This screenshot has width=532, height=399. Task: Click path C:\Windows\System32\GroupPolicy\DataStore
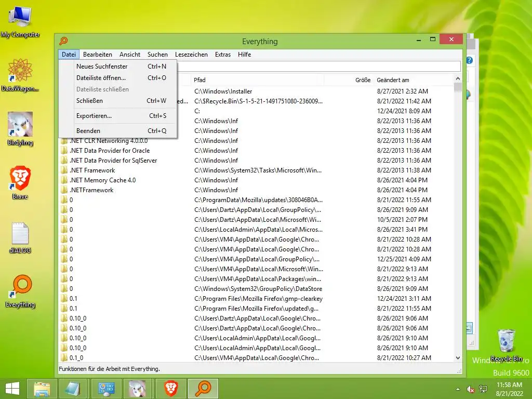(258, 289)
